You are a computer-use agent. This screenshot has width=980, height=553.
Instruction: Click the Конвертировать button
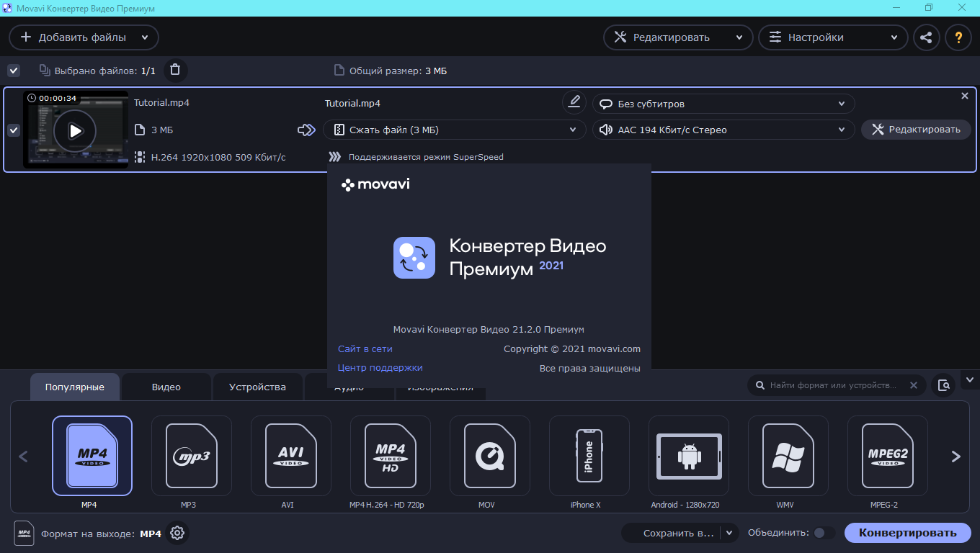[908, 533]
